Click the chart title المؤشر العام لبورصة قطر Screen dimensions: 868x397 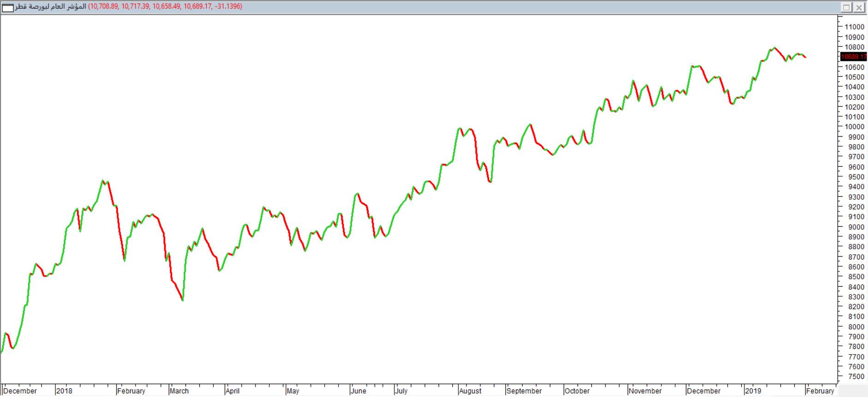(51, 7)
